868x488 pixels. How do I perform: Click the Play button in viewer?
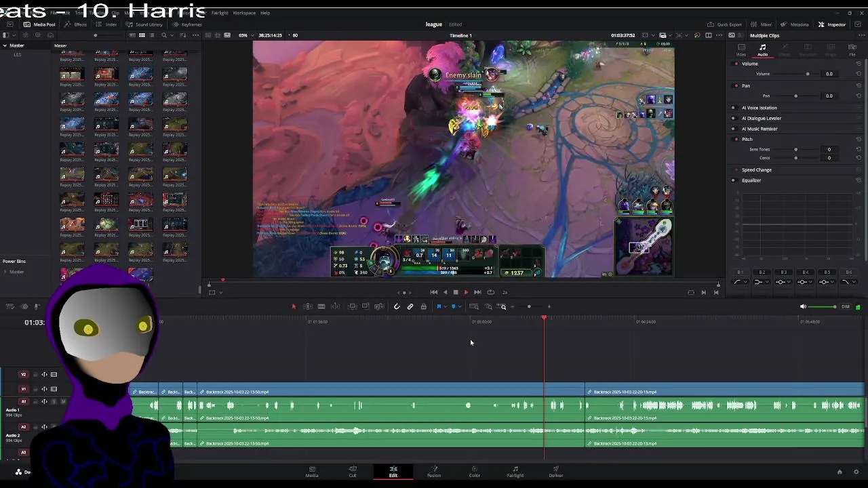point(466,292)
